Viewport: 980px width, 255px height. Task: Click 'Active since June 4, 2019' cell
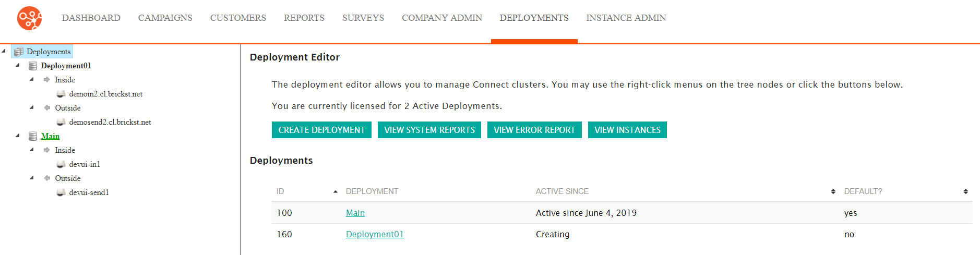[x=586, y=213]
